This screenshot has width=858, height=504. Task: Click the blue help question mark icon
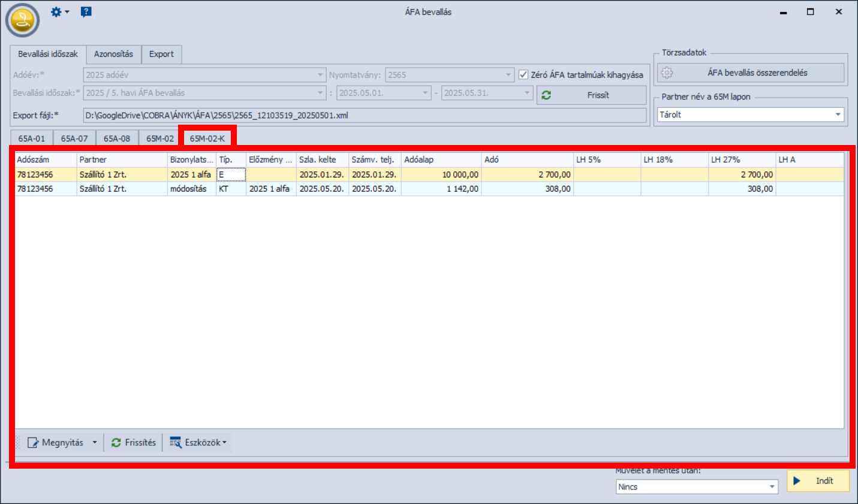(86, 12)
